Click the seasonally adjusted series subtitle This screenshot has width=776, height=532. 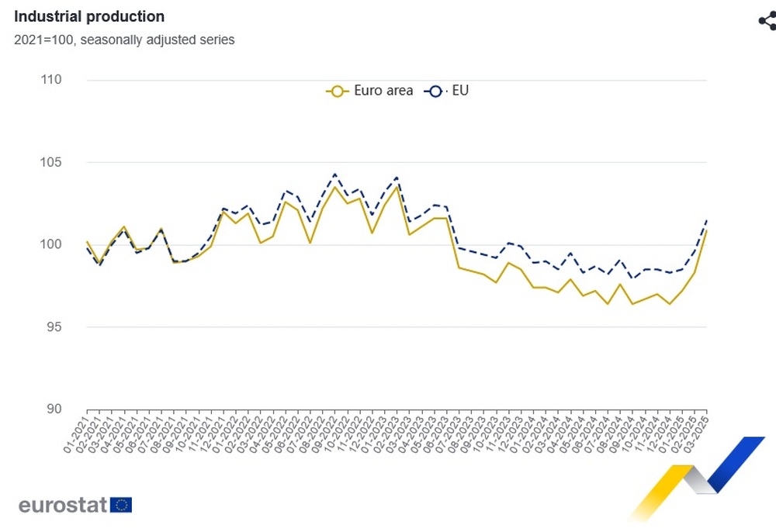point(124,40)
